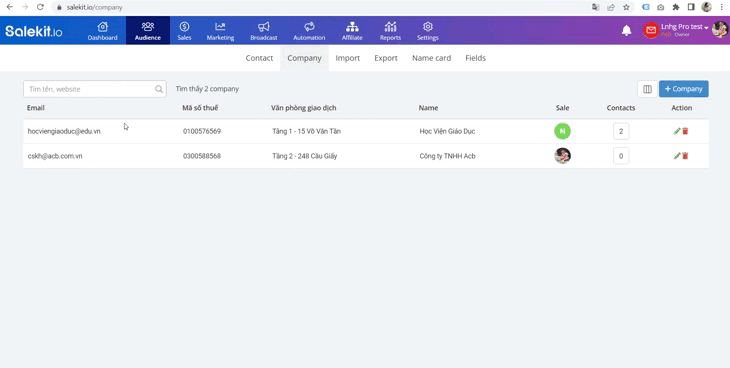The width and height of the screenshot is (730, 368).
Task: Click the Salekit.io logo
Action: 34,31
